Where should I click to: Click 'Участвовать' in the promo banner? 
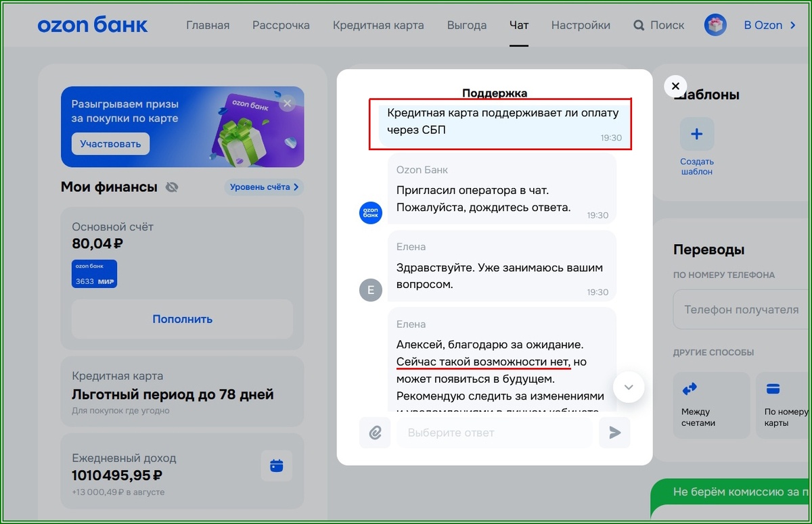110,144
